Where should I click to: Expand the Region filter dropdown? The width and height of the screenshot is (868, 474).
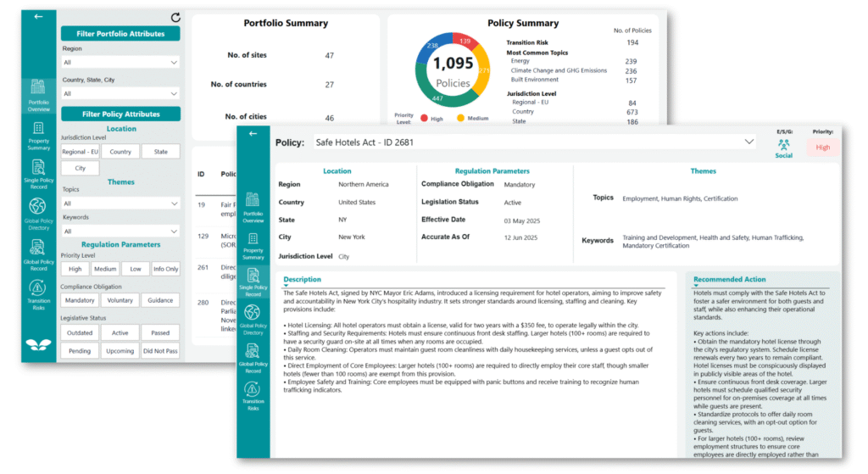(x=120, y=62)
